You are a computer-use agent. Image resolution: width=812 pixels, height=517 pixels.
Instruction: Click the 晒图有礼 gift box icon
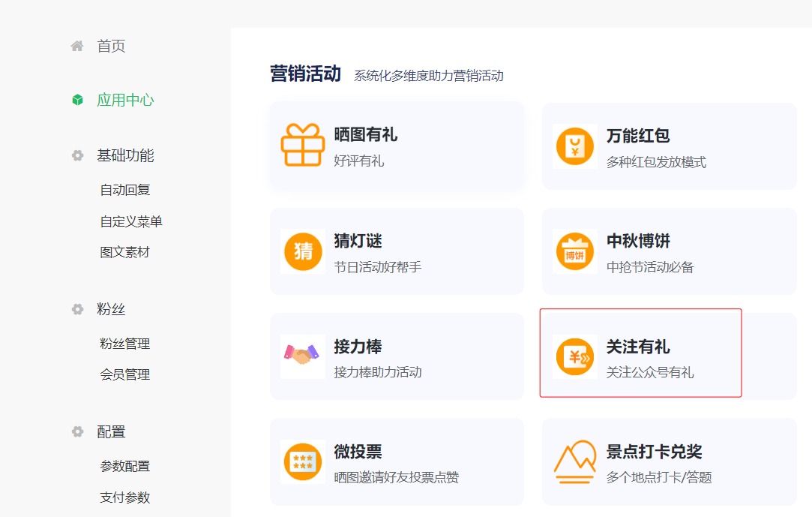(303, 145)
